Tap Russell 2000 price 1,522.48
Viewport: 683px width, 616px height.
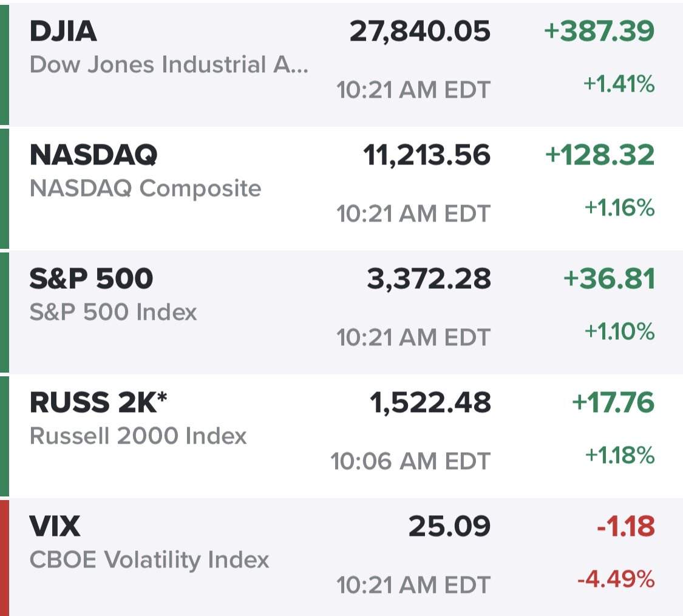(x=430, y=402)
